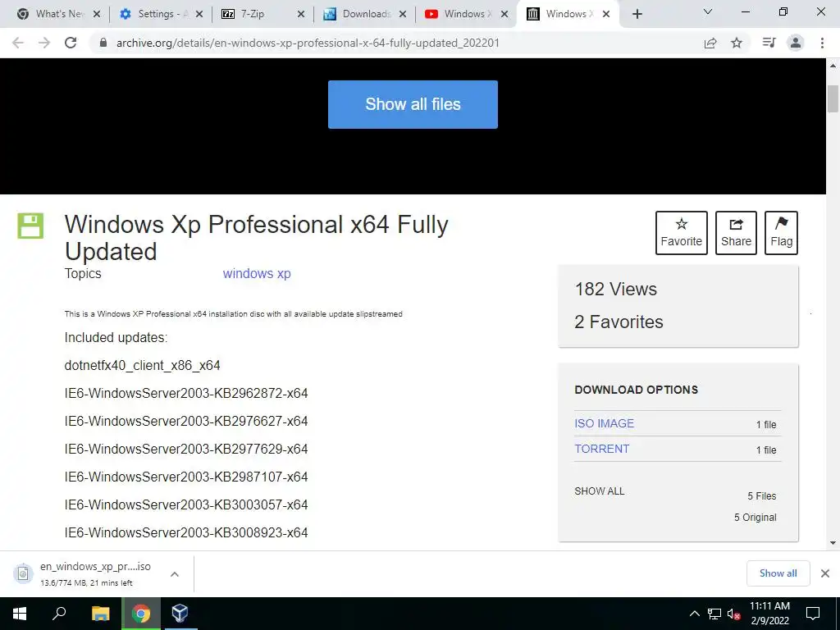Select the KB3008923-x64 update line
The width and height of the screenshot is (840, 630).
tap(186, 532)
